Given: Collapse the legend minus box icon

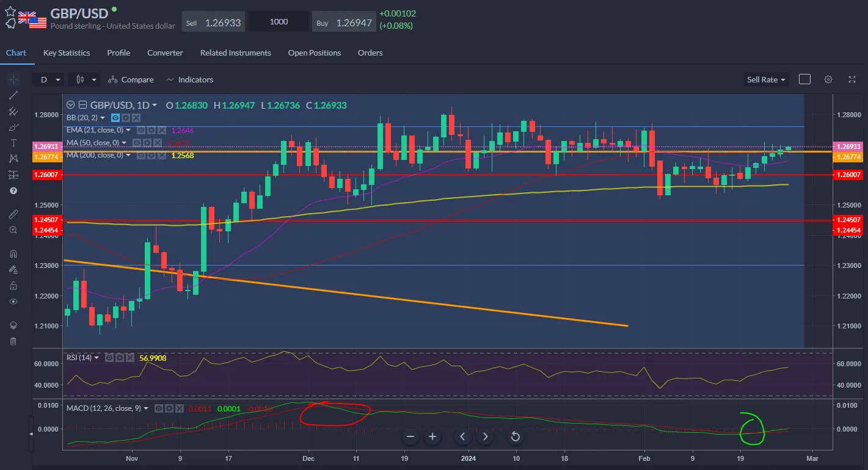Looking at the screenshot, I should [x=84, y=105].
